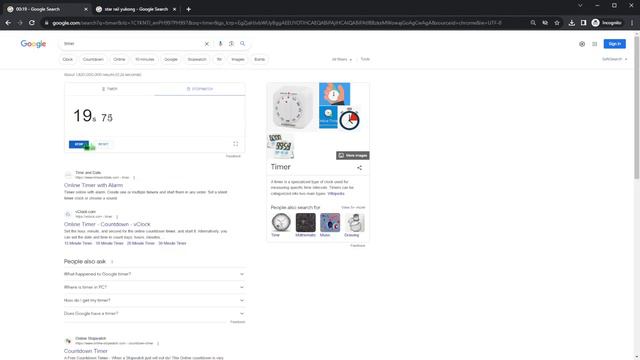640x360 pixels.
Task: Expand 'What happened to Google timer?'
Action: tap(154, 274)
